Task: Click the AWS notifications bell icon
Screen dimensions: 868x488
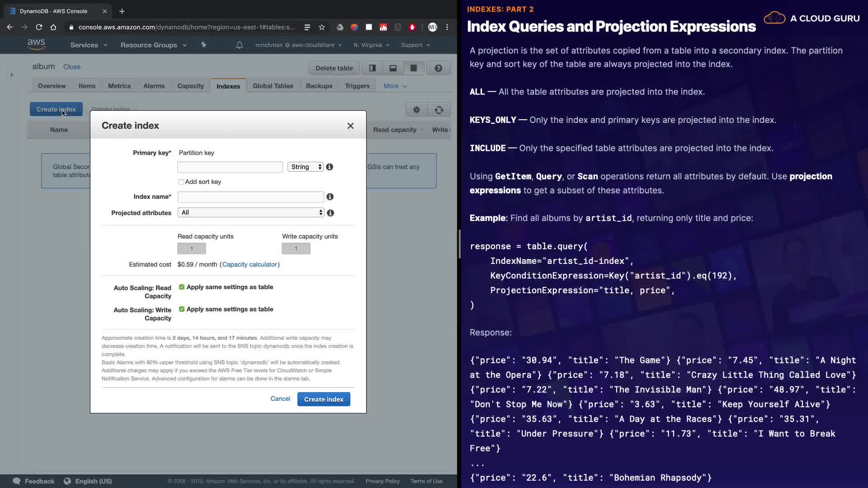Action: coord(240,45)
